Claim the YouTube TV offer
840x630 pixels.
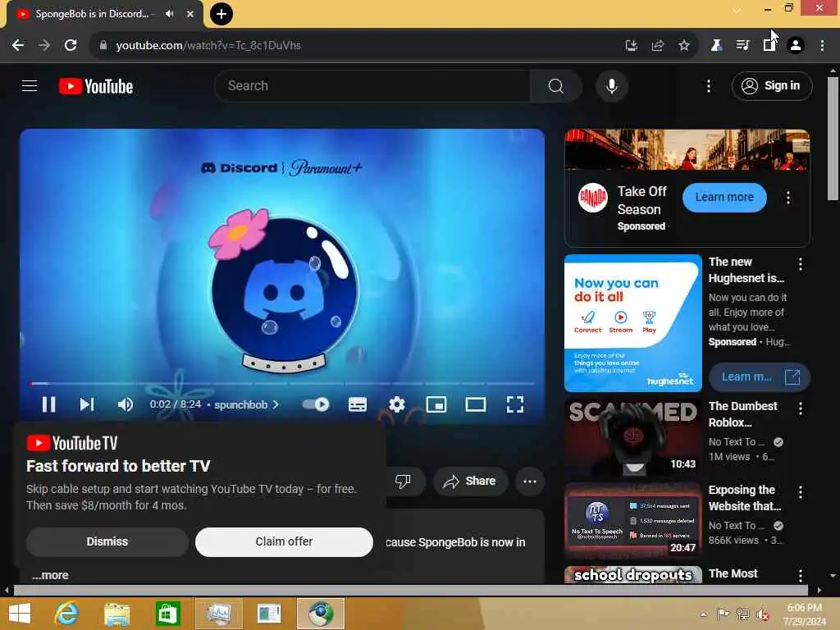[284, 541]
